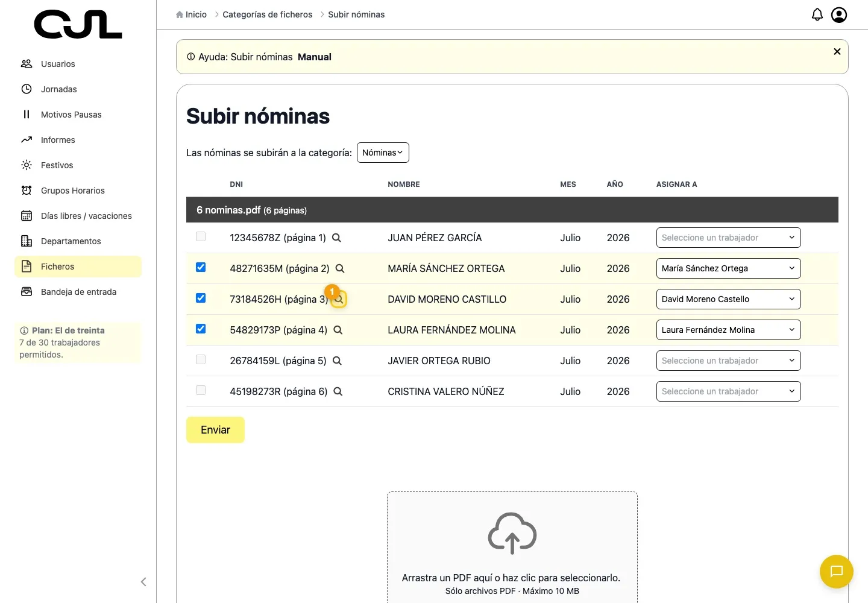Uncheck the box for María Sánchez Ortega

coord(201,267)
